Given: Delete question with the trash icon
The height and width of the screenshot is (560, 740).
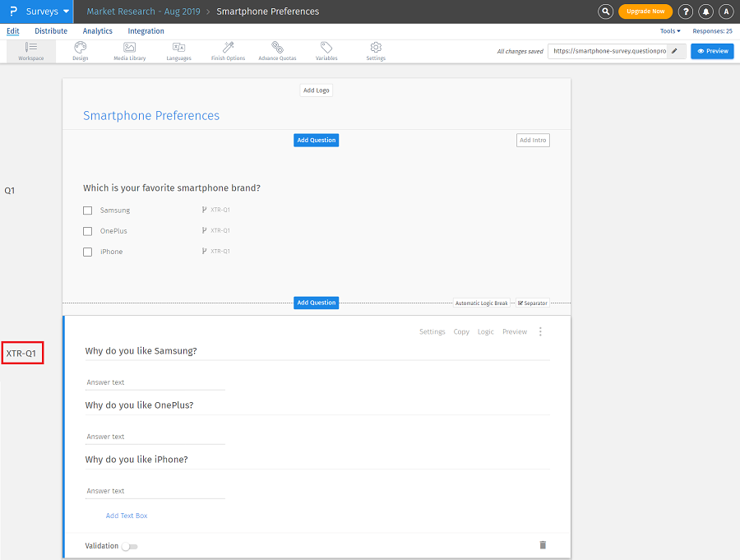Looking at the screenshot, I should click(x=543, y=545).
